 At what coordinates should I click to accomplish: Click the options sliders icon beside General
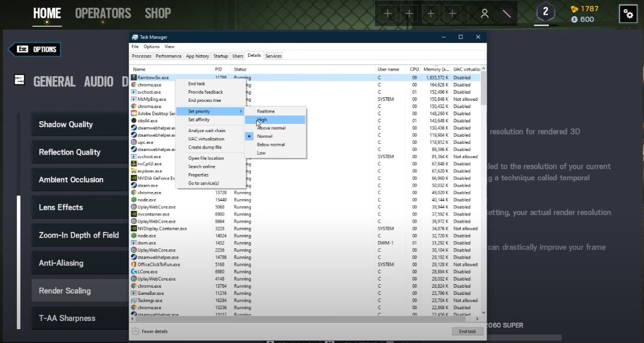[x=19, y=80]
